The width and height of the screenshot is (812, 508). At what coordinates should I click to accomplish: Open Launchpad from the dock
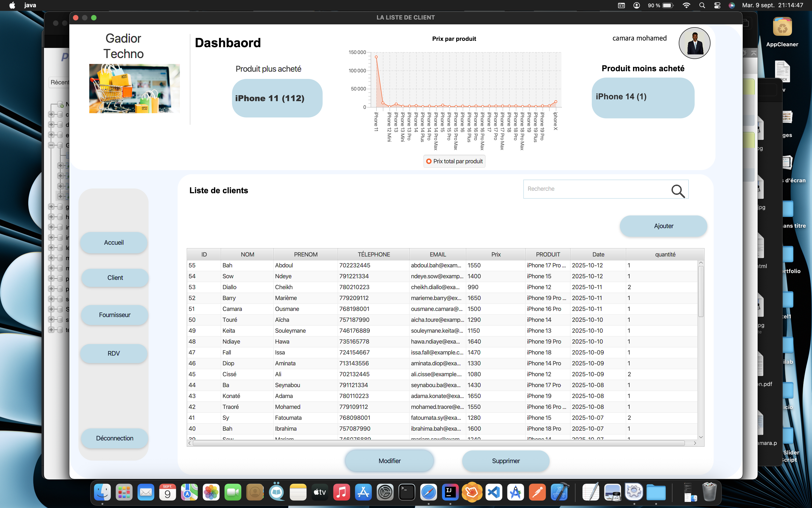124,493
